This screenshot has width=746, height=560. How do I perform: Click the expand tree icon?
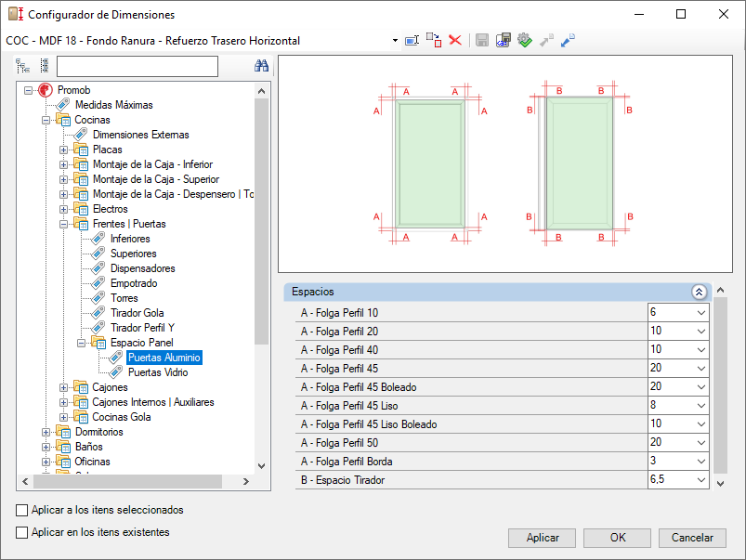coord(22,66)
